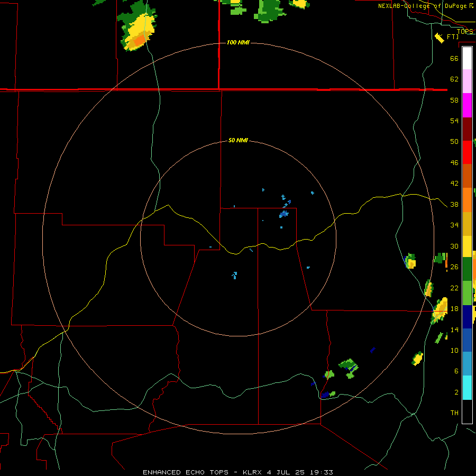
Task: Click the largest blue echo cluster inside the 50 NMI ring
Action: (x=284, y=214)
